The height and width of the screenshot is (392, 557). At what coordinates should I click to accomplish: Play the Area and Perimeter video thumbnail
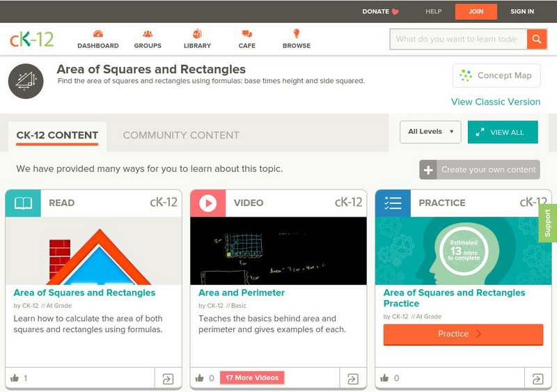(x=278, y=251)
